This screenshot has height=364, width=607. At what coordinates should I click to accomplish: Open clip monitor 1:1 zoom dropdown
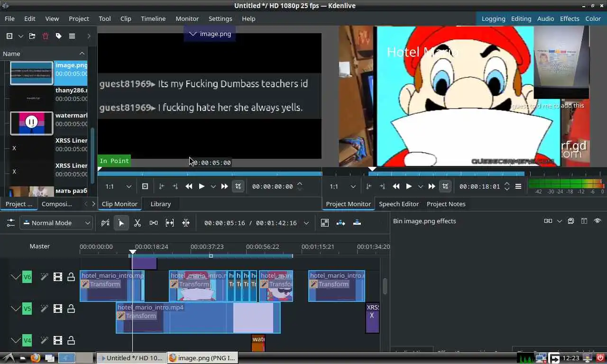[118, 186]
